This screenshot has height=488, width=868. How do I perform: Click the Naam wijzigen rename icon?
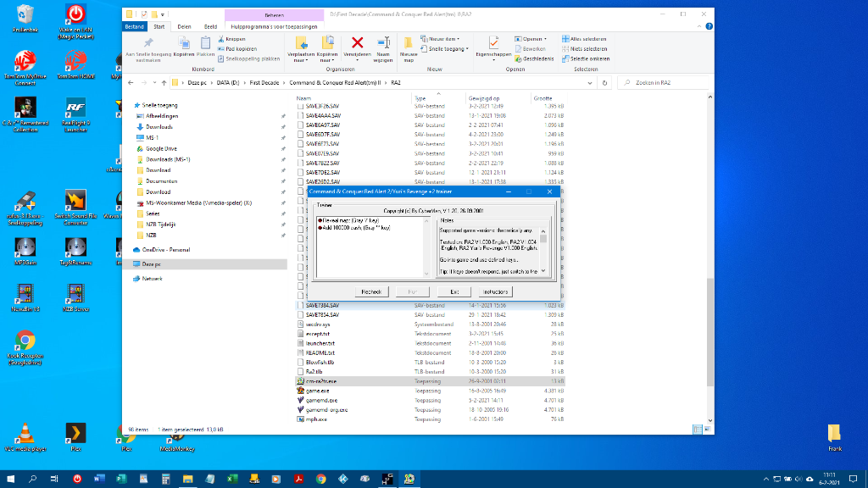[383, 42]
